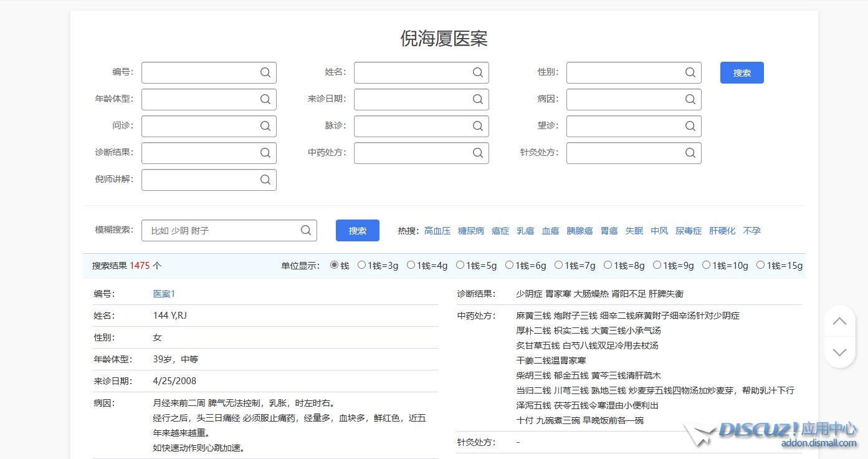Viewport: 868px width, 459px height.
Task: Select the 1钱=3g unit option
Action: click(x=362, y=265)
